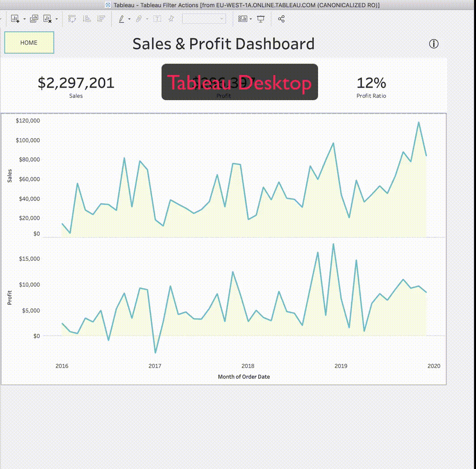Viewport: 476px width, 469px height.
Task: Click the Share workbook icon
Action: 281,19
